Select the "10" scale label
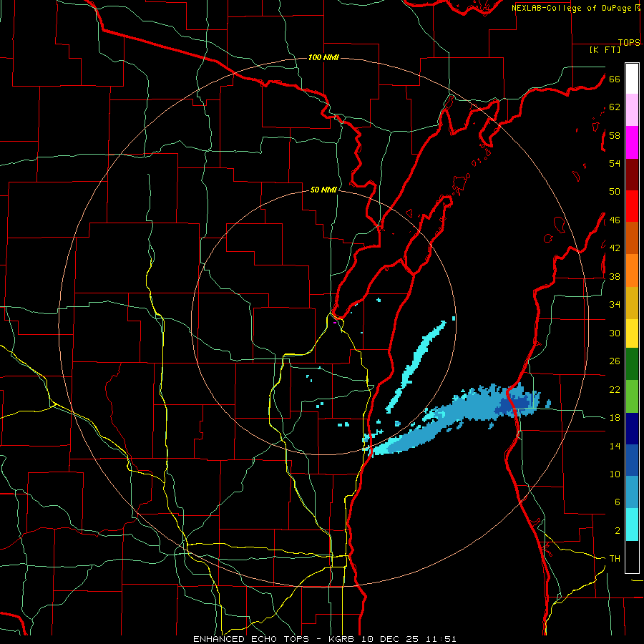Image resolution: width=644 pixels, height=644 pixels. pyautogui.click(x=615, y=474)
